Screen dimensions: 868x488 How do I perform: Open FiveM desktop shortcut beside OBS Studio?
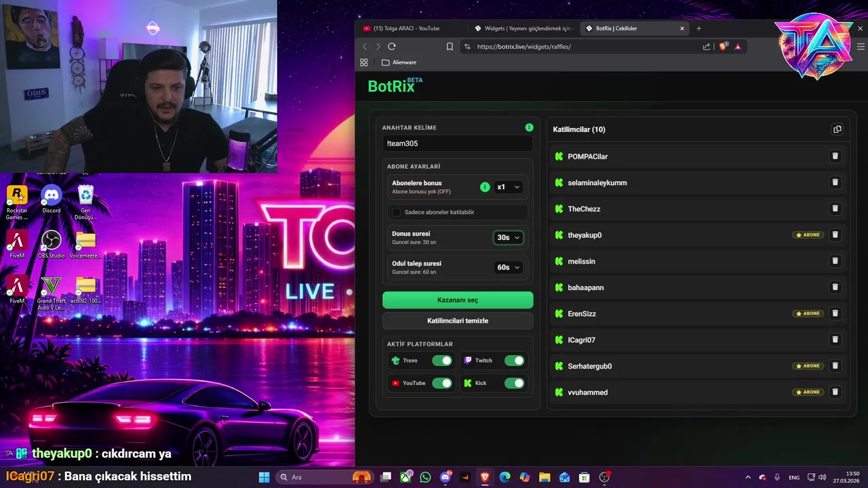pyautogui.click(x=17, y=244)
